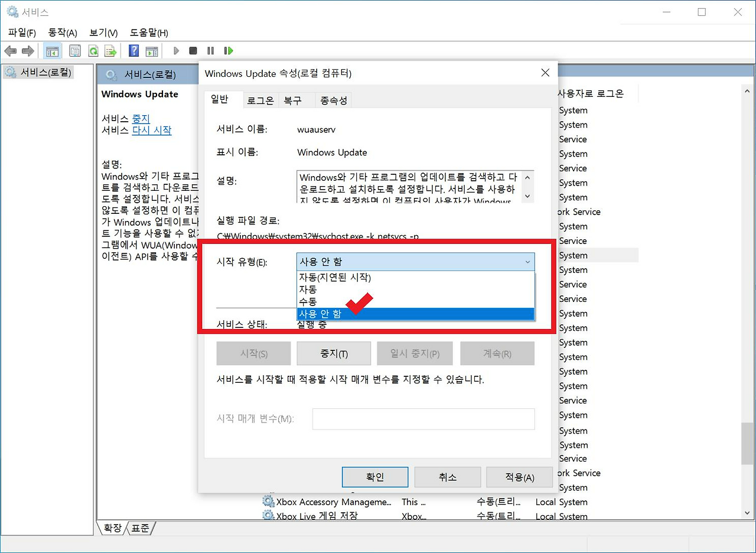Switch to the 로그온 tab
Screen dimensions: 756x553
pos(260,100)
